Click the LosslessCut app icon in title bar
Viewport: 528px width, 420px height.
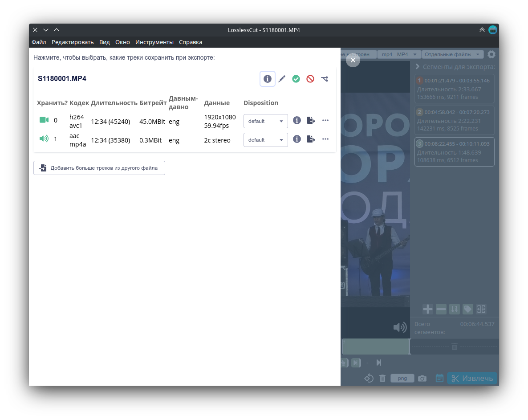[x=493, y=30]
